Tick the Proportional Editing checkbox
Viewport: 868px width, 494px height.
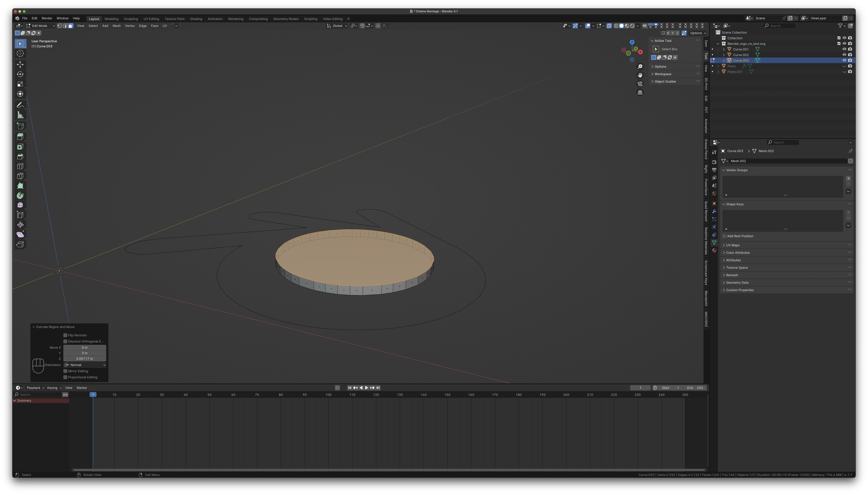(x=65, y=377)
